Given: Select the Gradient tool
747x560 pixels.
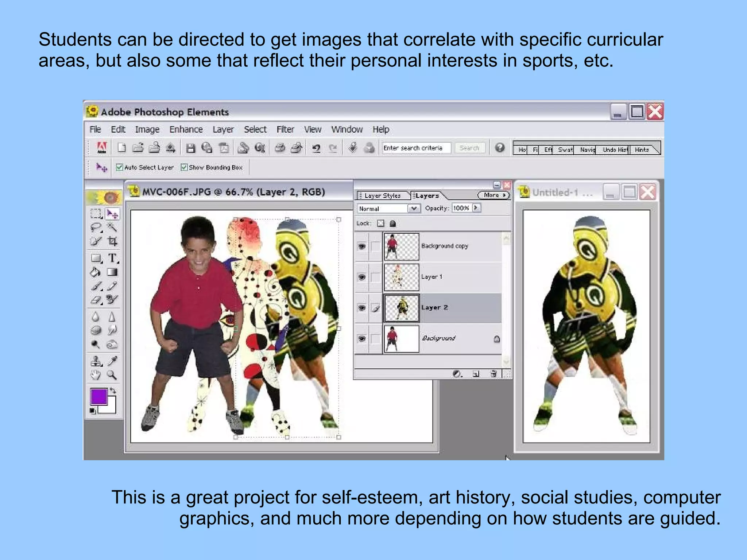Looking at the screenshot, I should [112, 272].
